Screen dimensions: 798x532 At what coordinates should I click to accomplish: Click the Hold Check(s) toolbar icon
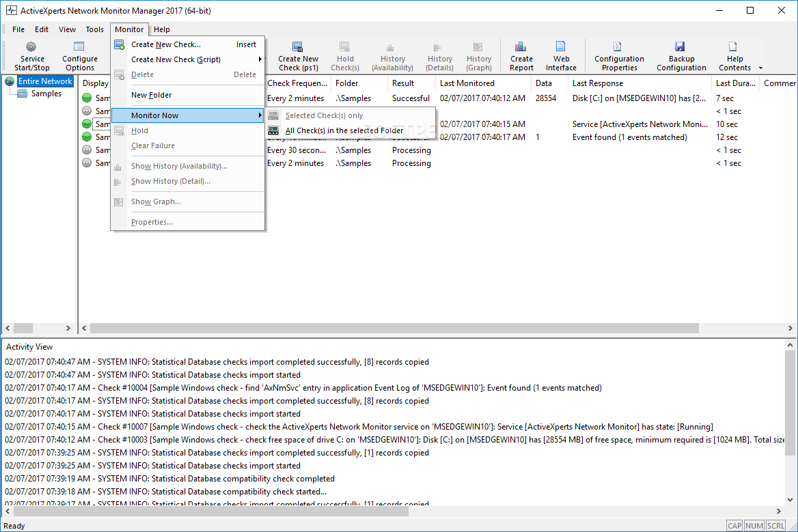click(344, 47)
